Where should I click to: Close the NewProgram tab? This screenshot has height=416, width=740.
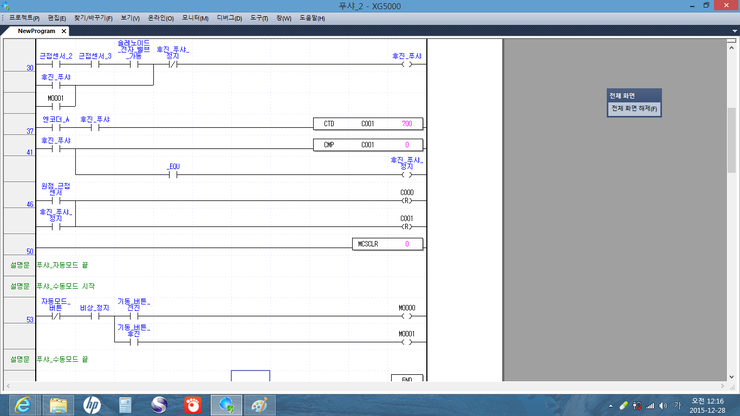point(64,31)
